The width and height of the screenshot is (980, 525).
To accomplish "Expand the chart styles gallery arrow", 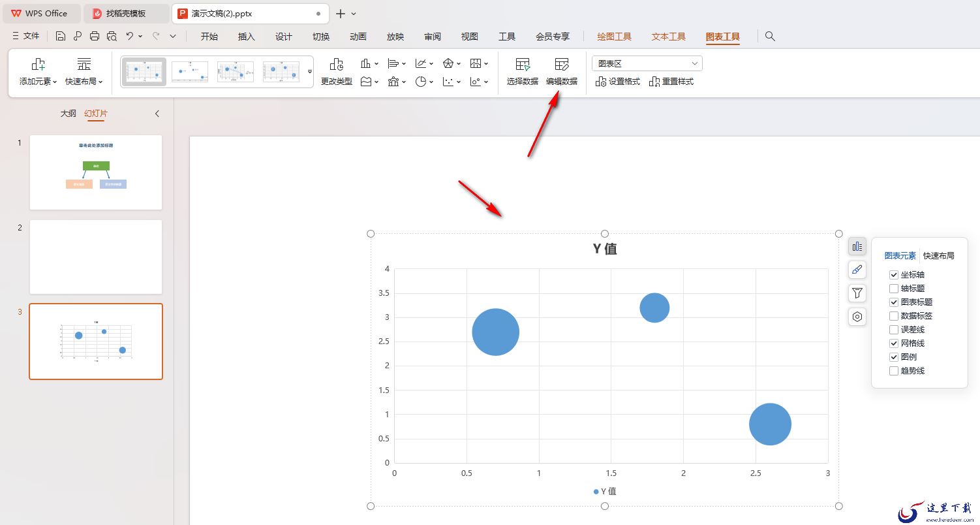I will [x=310, y=72].
